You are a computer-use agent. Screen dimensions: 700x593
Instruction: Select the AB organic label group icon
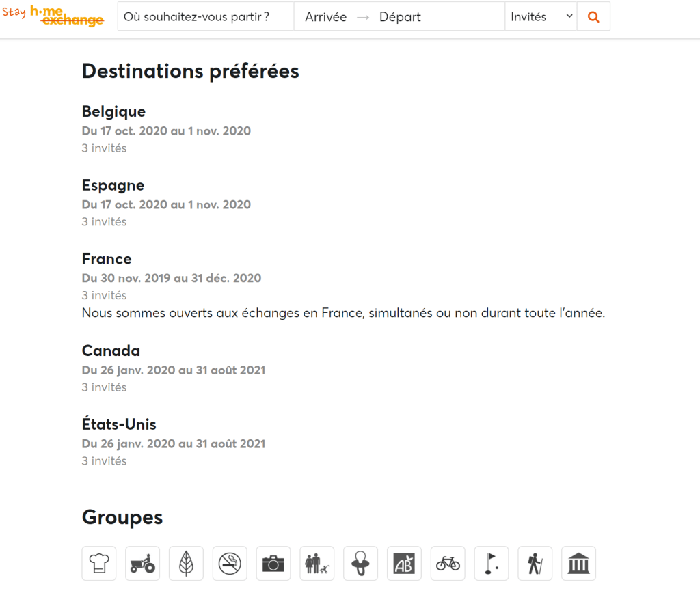point(404,564)
